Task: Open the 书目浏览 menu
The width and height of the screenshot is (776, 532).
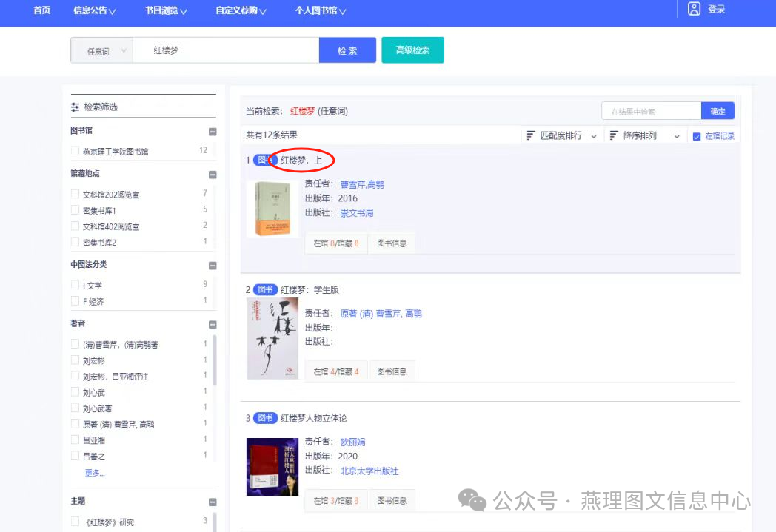Action: point(166,10)
